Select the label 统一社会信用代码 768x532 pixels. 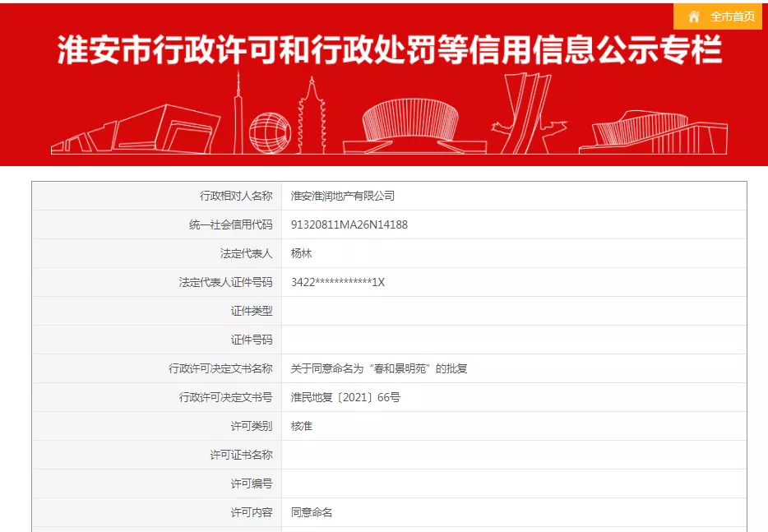(231, 224)
